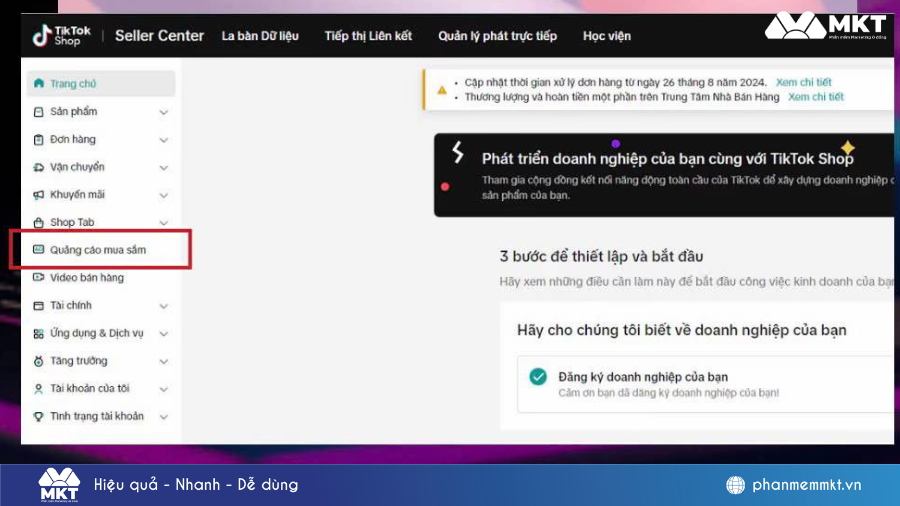The height and width of the screenshot is (506, 900).
Task: Expand the Shop Tab chevron
Action: coord(164,223)
